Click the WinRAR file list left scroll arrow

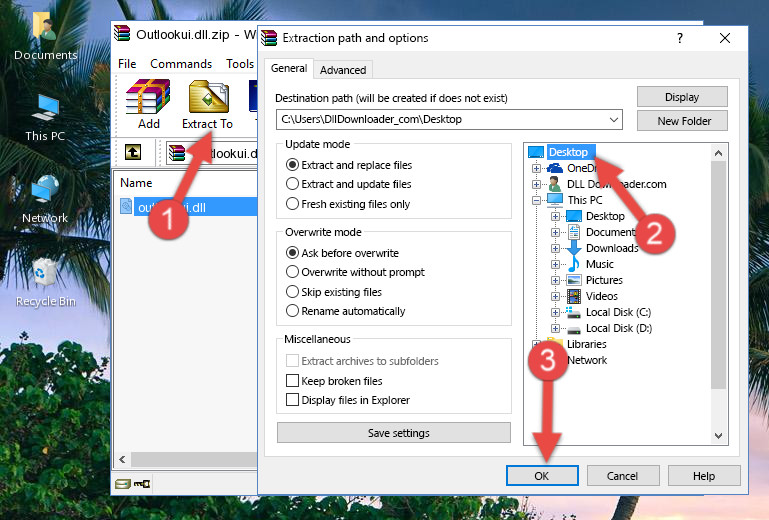[123, 460]
